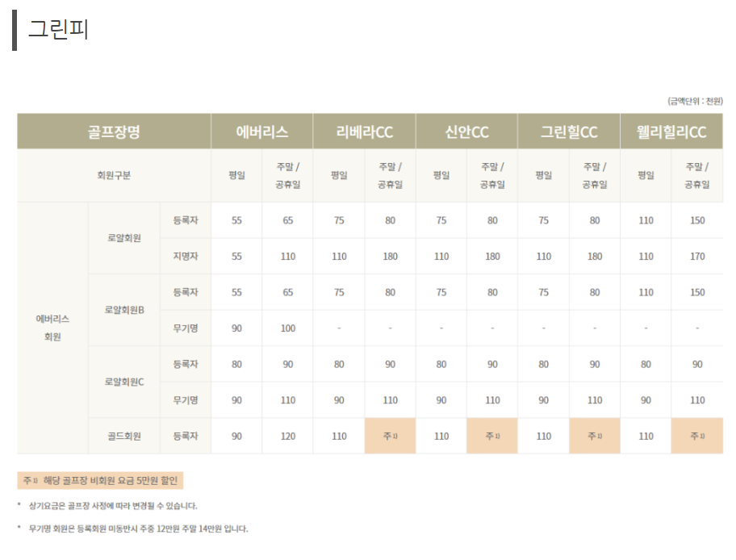Click 150 in the 로얄회원 등록자 row
The width and height of the screenshot is (736, 560).
[x=697, y=220]
